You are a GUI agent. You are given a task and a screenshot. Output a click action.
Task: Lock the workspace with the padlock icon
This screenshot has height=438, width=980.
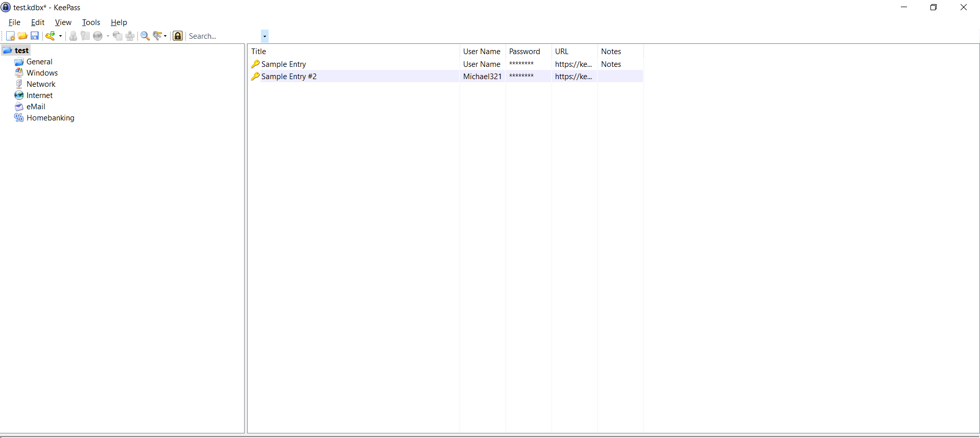pos(178,36)
